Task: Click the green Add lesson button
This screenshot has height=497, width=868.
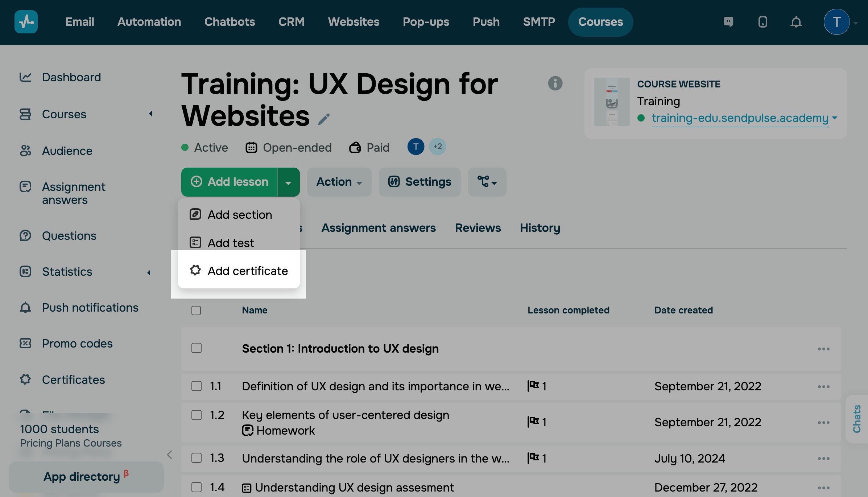Action: pyautogui.click(x=230, y=182)
